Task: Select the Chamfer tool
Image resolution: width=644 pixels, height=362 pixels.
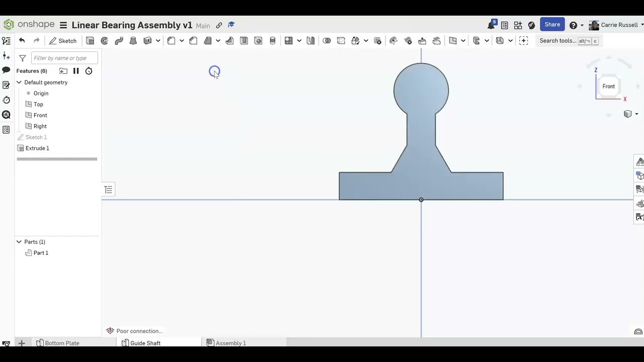Action: 193,41
